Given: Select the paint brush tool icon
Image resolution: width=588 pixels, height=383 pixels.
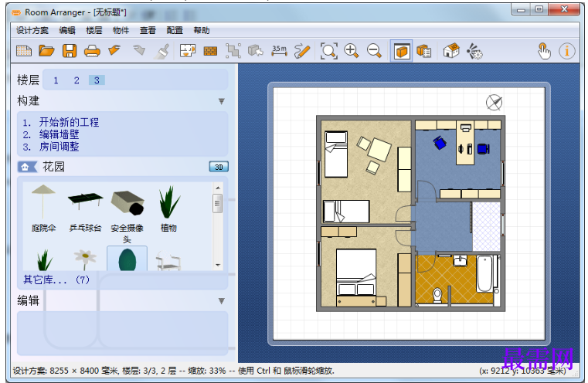Looking at the screenshot, I should (x=162, y=51).
